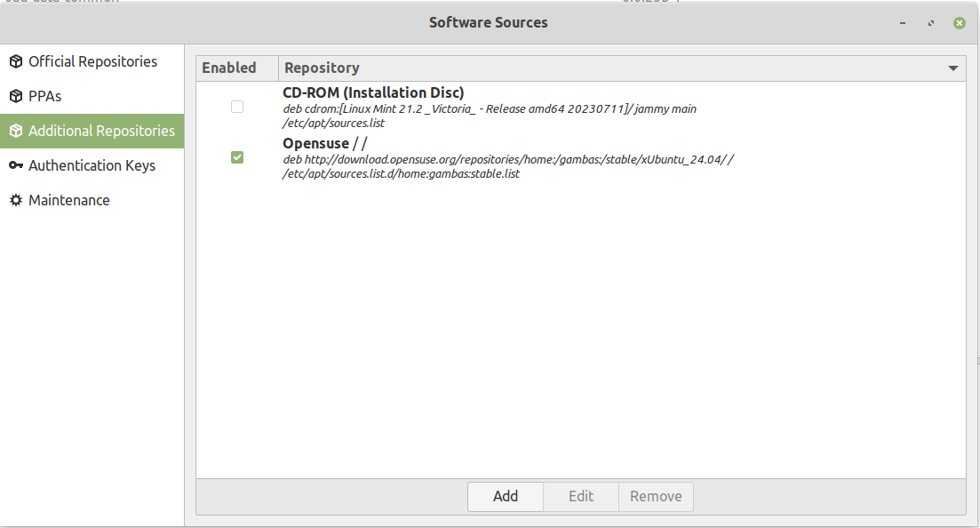Image resolution: width=980 pixels, height=528 pixels.
Task: Click the Maintenance gear icon
Action: tap(15, 200)
